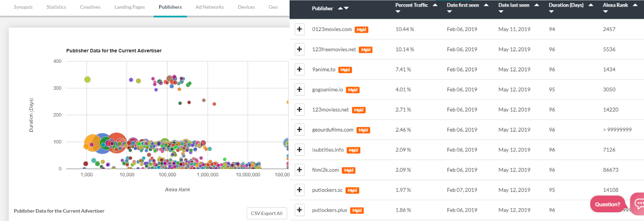Image resolution: width=644 pixels, height=221 pixels.
Task: Expand the filmi2k.com row
Action: point(299,170)
